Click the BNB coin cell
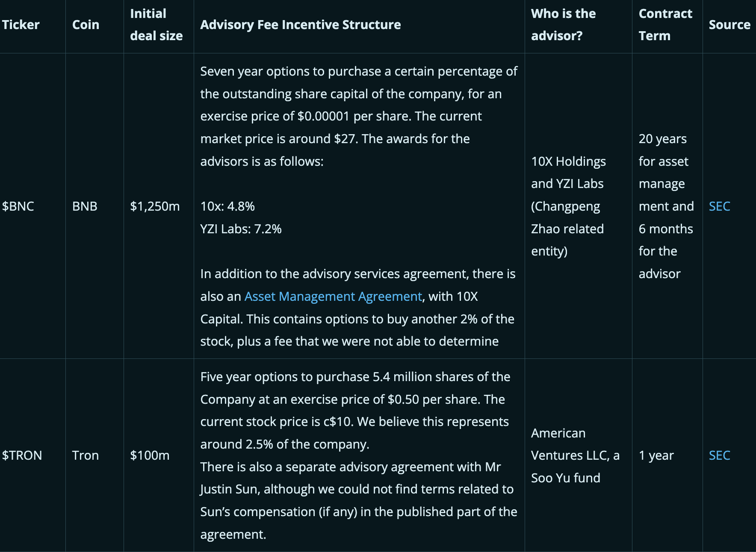 coord(85,206)
